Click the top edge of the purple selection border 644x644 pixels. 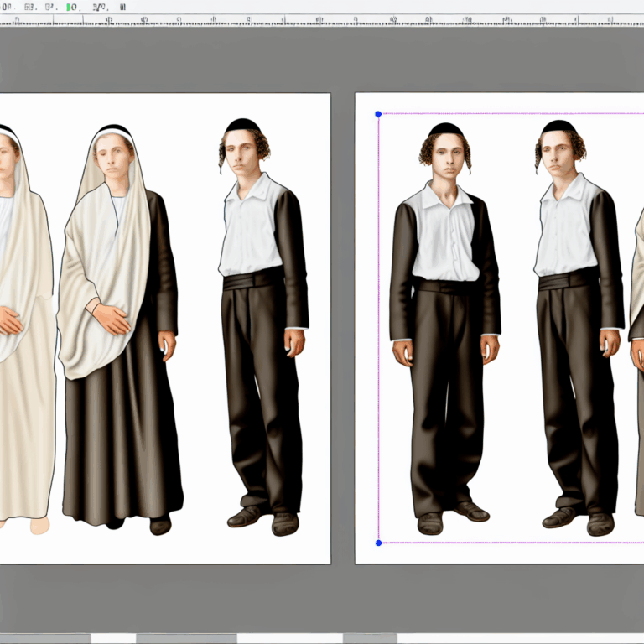click(x=503, y=114)
